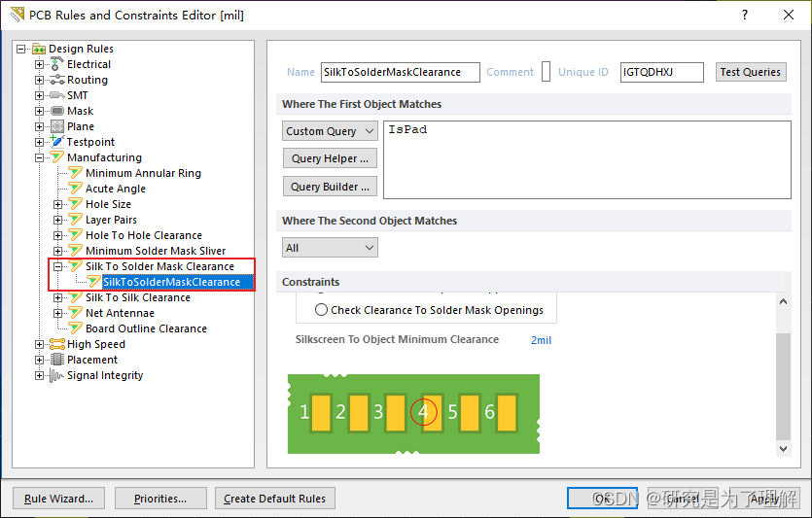Viewport: 812px width, 518px height.
Task: Click Create Default Rules button
Action: coord(275,499)
